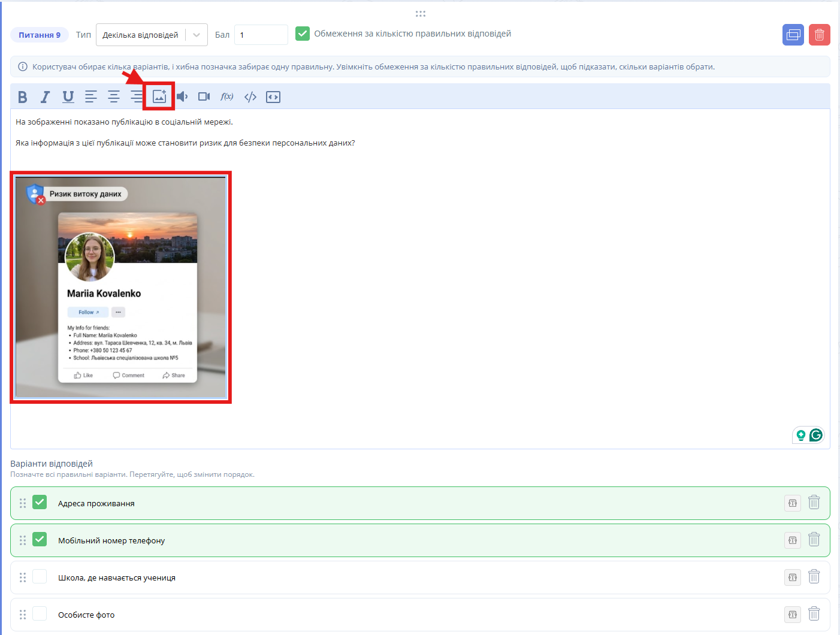This screenshot has width=840, height=635.
Task: Open extra options for 'Особисте фото' answer
Action: pos(793,615)
